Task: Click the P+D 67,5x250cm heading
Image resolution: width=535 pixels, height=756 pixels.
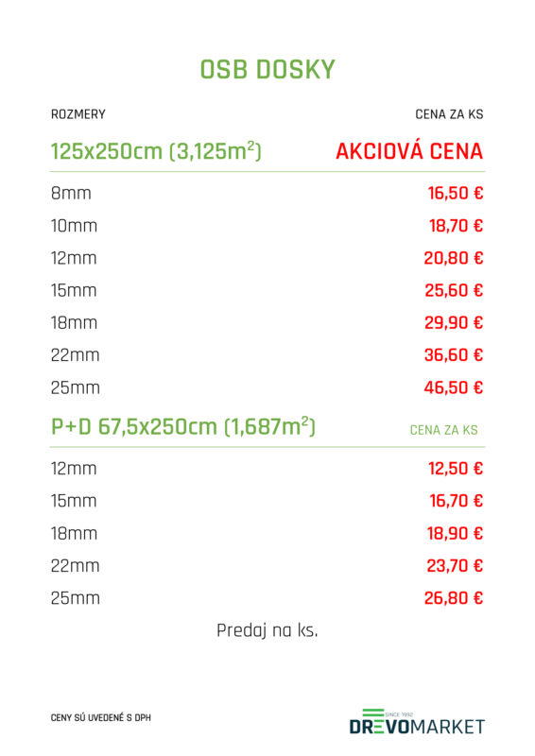Action: point(182,427)
